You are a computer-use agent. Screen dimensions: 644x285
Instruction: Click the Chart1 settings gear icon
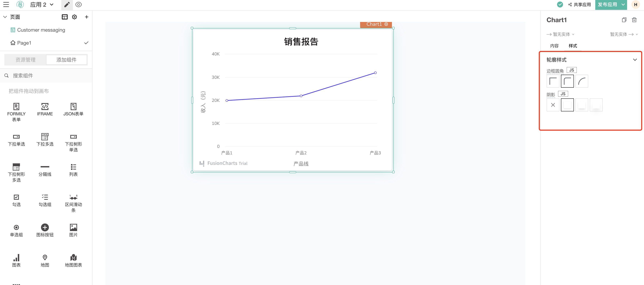pyautogui.click(x=386, y=24)
